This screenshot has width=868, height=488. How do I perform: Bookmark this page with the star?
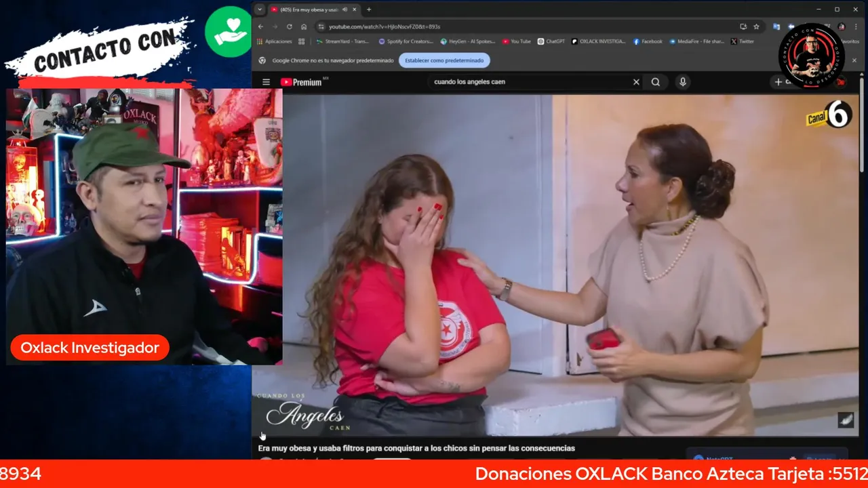[756, 26]
